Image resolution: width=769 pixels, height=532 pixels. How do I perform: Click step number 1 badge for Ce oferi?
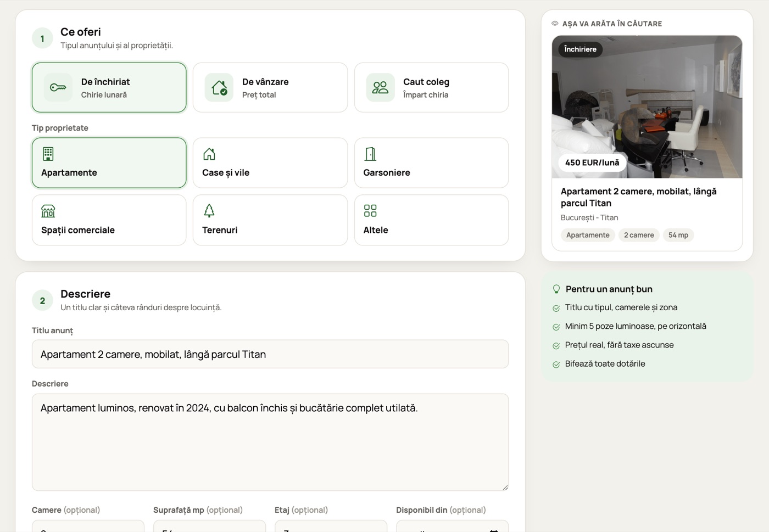click(x=42, y=38)
